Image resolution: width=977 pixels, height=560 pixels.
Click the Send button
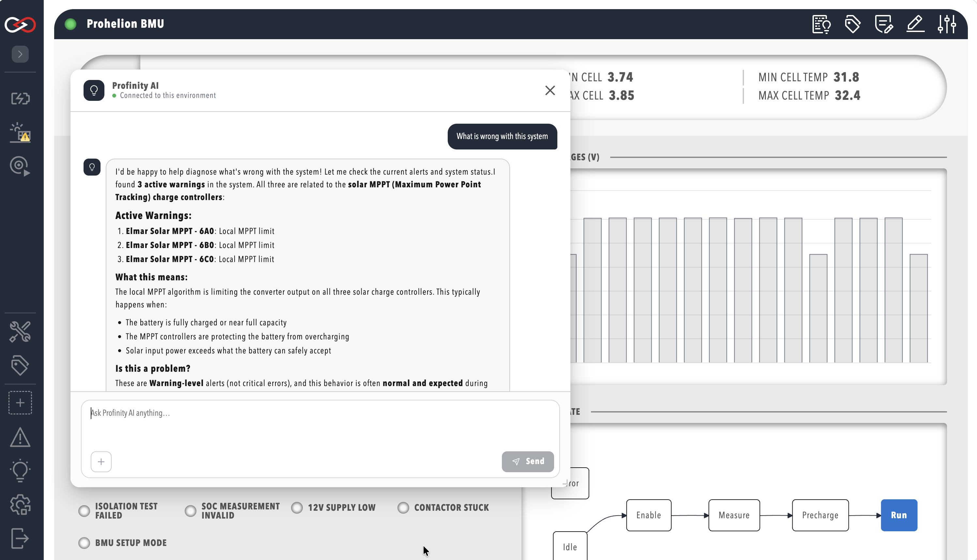[x=528, y=461]
